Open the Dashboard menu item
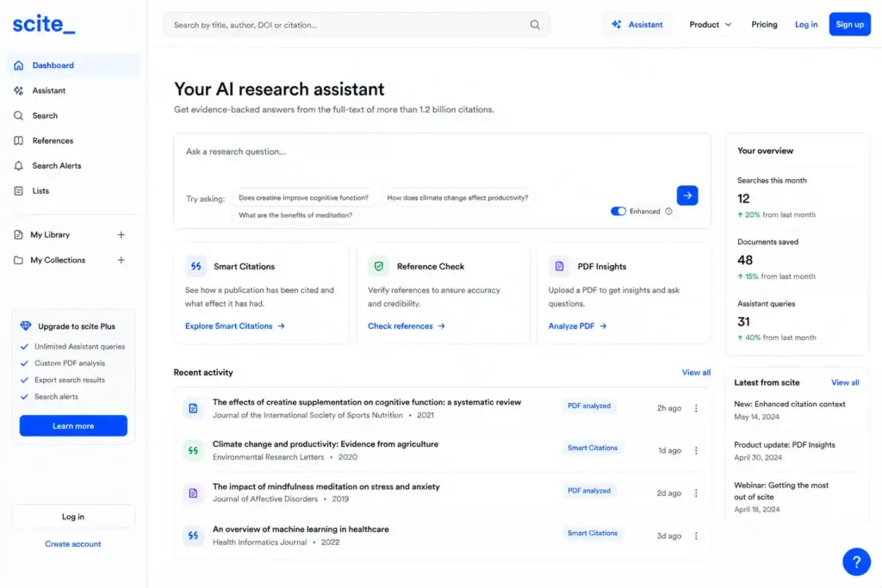Screen dimensions: 882x588 [x=73, y=65]
